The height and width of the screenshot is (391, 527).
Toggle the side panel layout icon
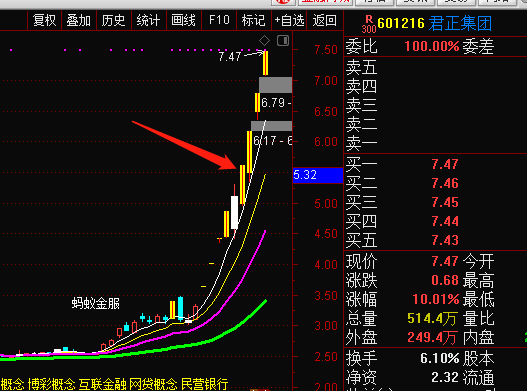pyautogui.click(x=283, y=41)
